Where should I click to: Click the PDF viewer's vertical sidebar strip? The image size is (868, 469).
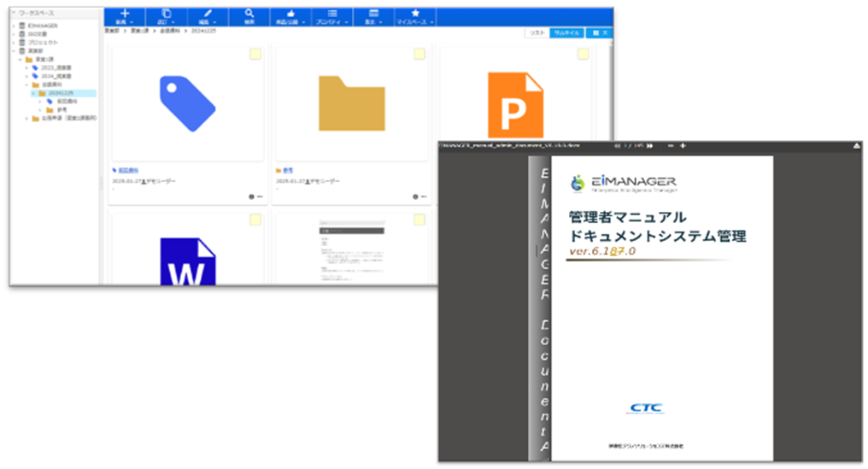coord(540,308)
